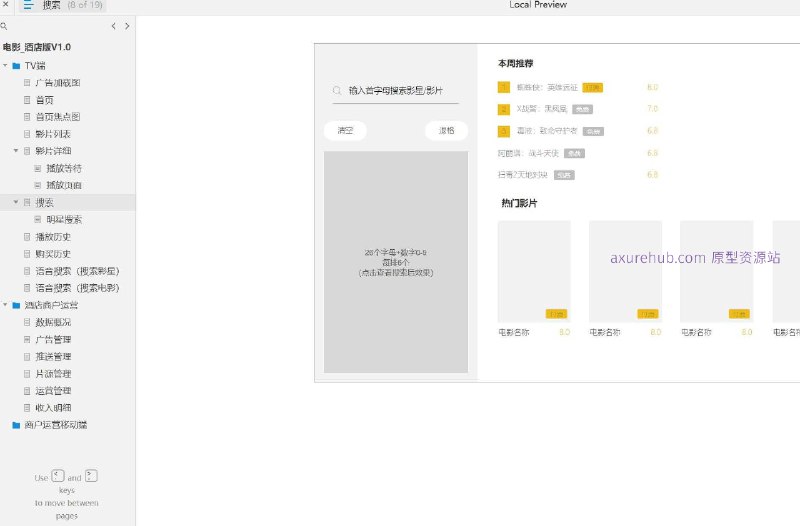This screenshot has width=800, height=526.
Task: Click the magnifier icon in search field
Action: point(337,91)
